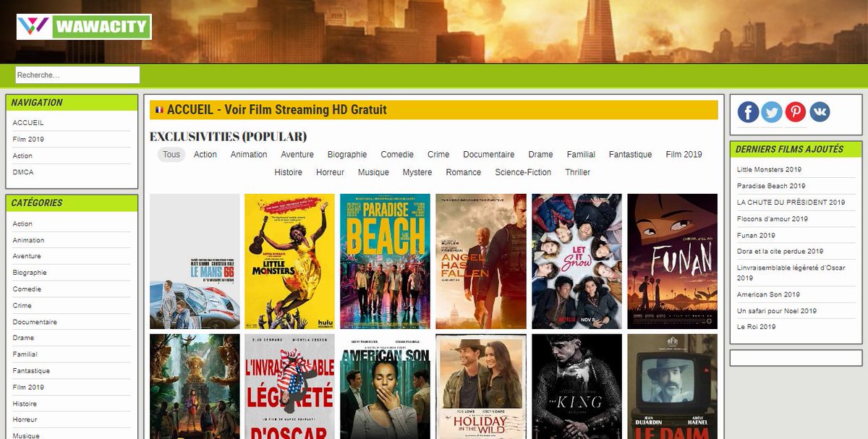Open Action in the navigation panel
This screenshot has width=868, height=439.
click(x=22, y=156)
